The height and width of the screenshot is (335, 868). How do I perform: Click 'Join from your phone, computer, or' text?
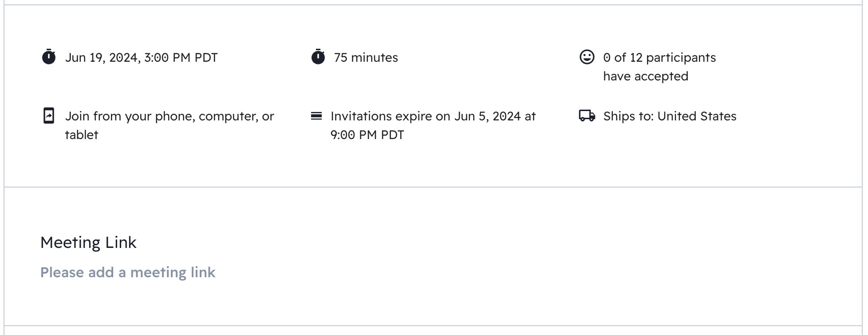tap(170, 116)
